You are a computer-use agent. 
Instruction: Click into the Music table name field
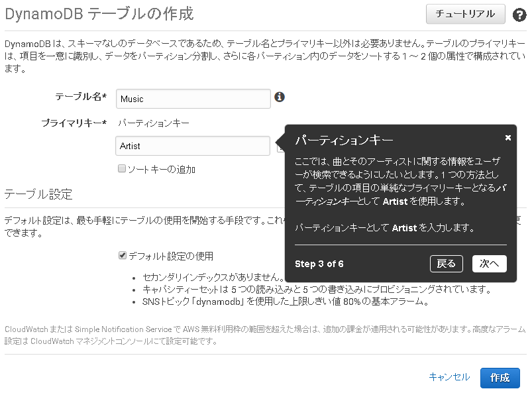click(193, 99)
